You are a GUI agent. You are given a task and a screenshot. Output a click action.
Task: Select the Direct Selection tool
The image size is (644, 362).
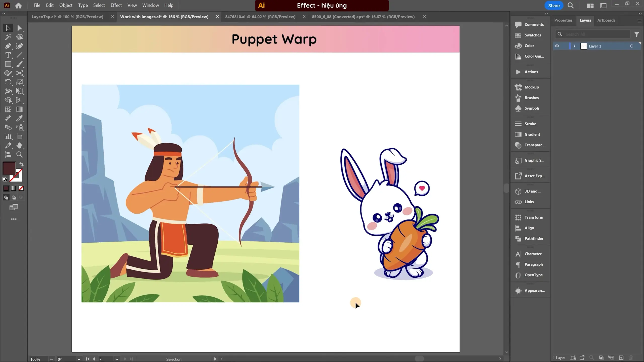20,28
